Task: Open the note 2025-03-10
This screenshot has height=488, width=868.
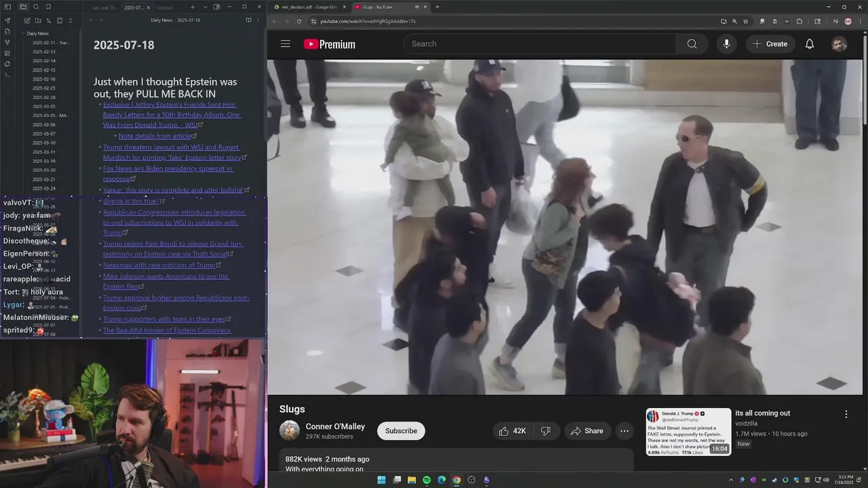Action: pos(44,142)
